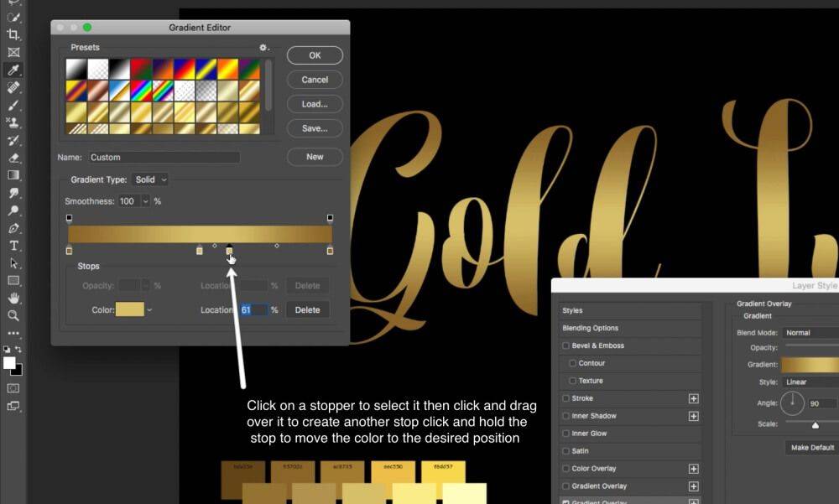Select the Dodge tool
Screen dimensions: 839x504
(x=13, y=210)
